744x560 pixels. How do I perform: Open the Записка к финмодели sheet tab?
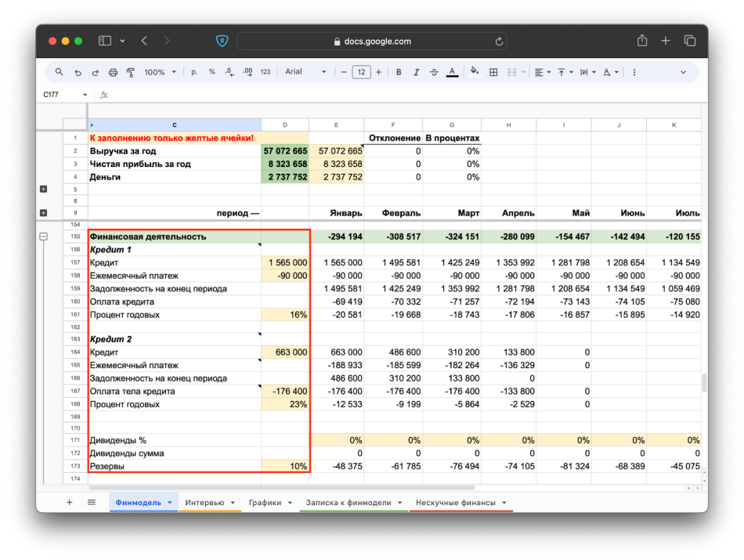[349, 503]
